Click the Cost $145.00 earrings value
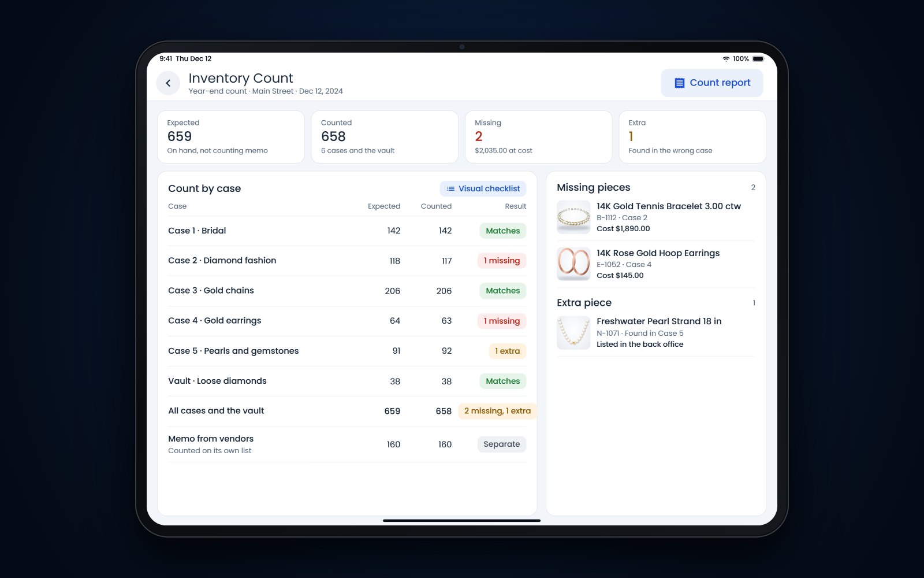Viewport: 924px width, 578px height. tap(620, 276)
